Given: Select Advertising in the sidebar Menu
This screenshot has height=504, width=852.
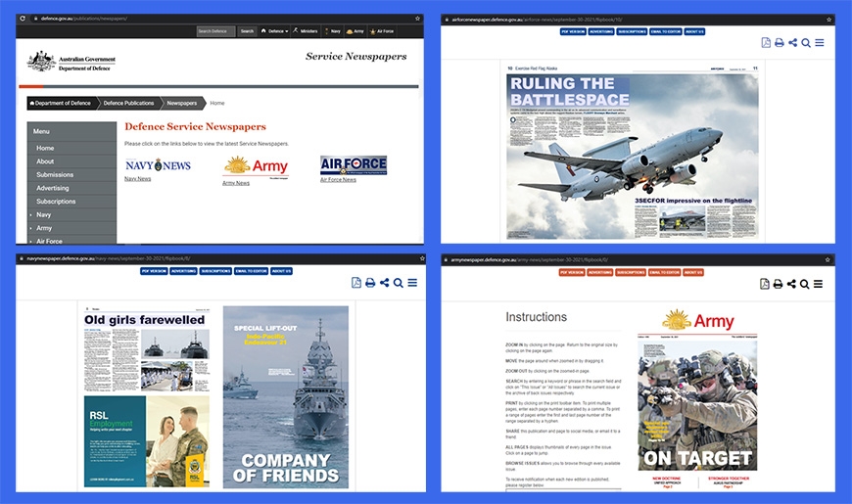Looking at the screenshot, I should coord(71,188).
